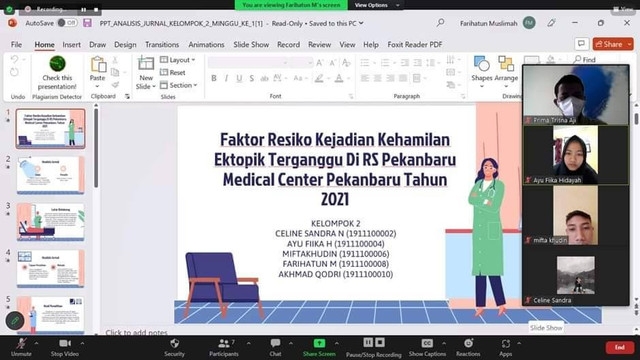Open the Animations tab
This screenshot has width=640, height=360.
tap(206, 44)
